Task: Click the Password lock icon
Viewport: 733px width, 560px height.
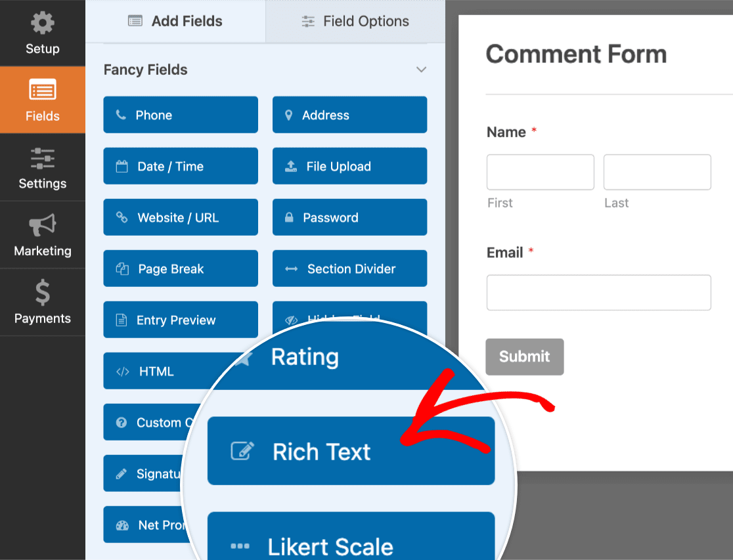Action: click(289, 218)
